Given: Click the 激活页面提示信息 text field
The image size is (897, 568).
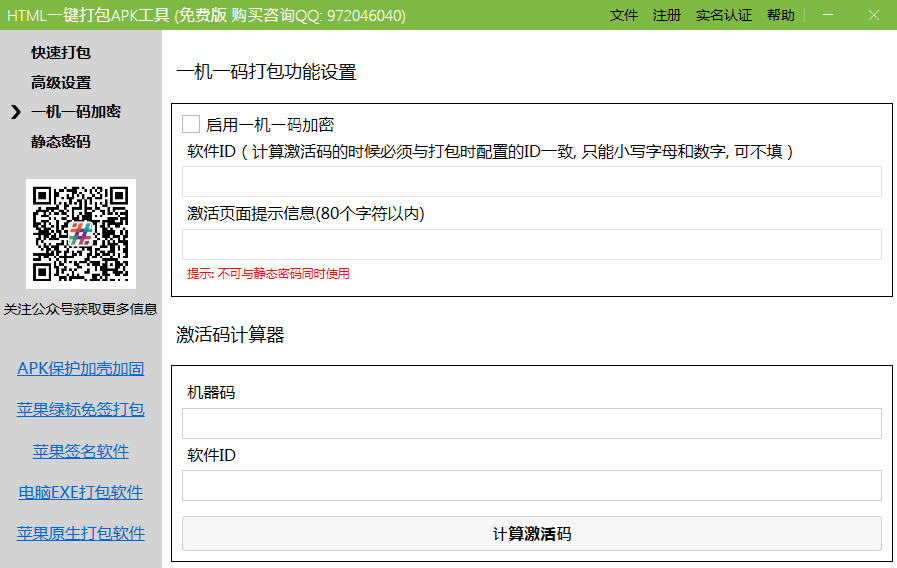Looking at the screenshot, I should click(x=531, y=244).
